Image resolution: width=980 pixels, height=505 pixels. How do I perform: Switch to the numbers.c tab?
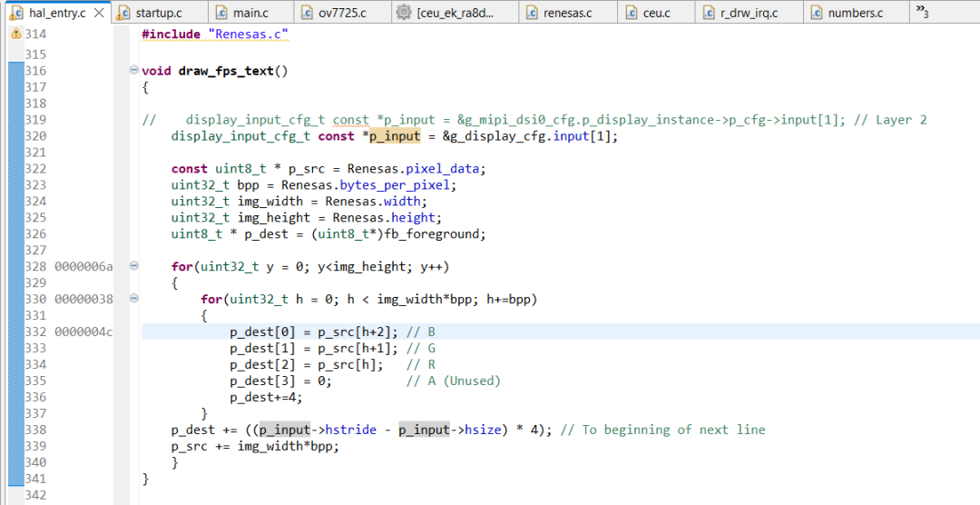855,13
